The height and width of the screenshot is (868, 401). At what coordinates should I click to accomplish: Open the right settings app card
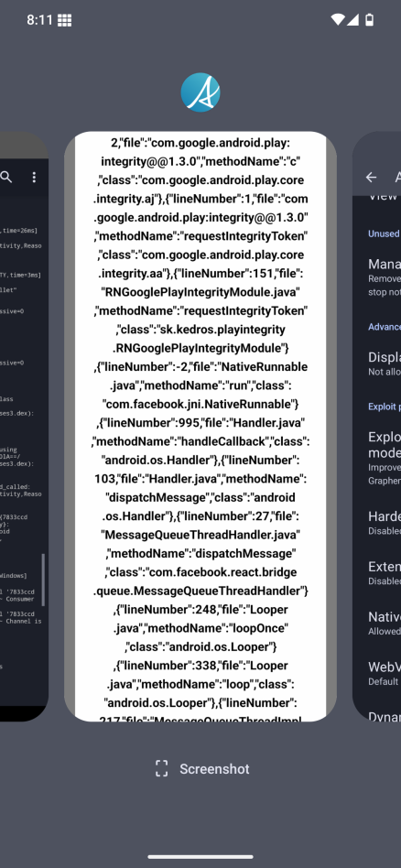pos(376,427)
